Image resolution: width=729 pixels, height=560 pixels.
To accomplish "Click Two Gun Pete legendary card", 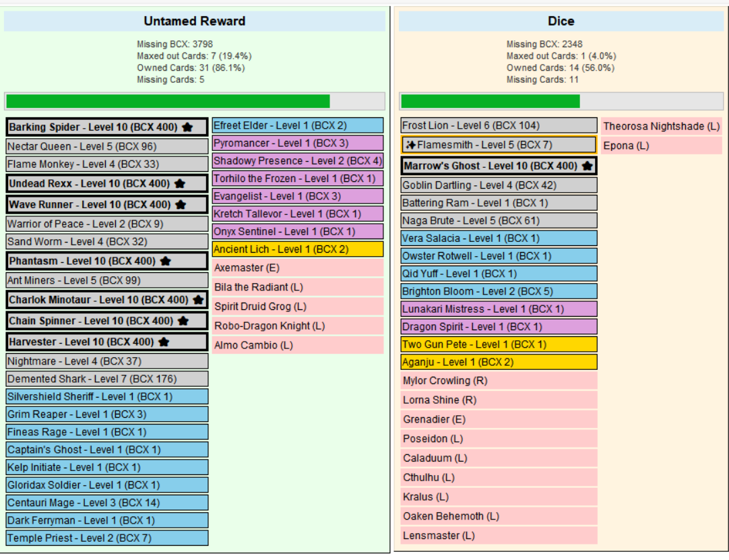I will coord(499,344).
